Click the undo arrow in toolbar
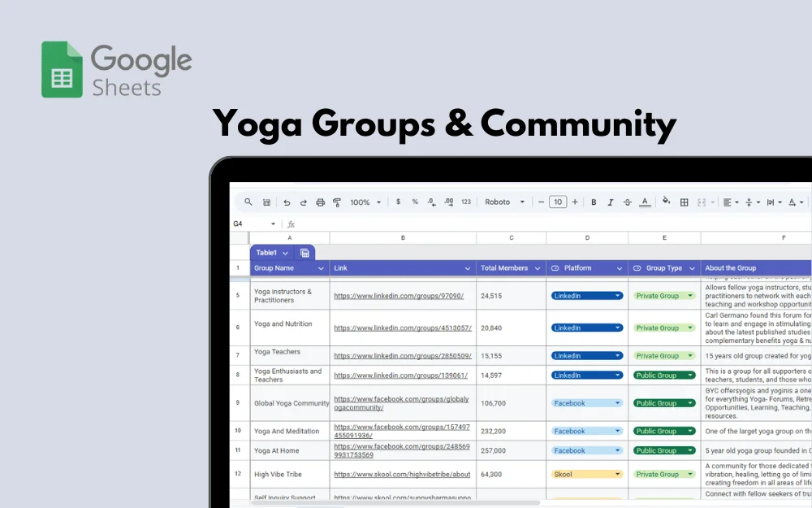This screenshot has height=508, width=812. (x=287, y=202)
